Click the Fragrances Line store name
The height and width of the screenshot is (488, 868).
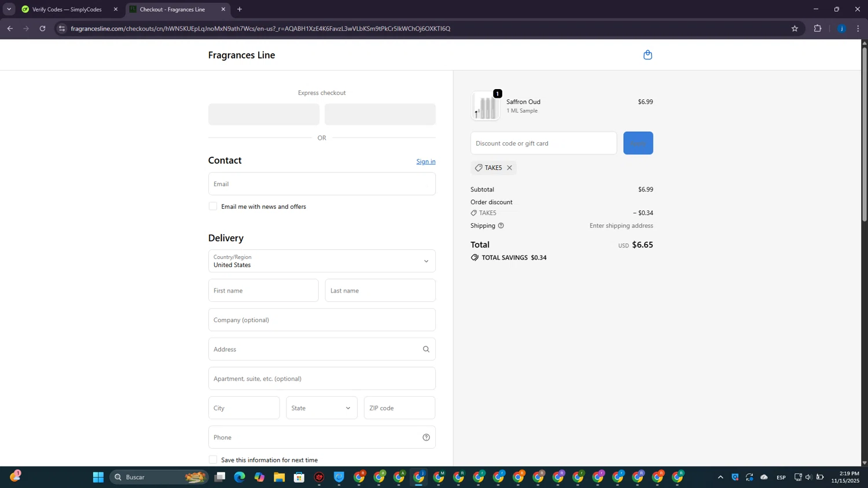(x=241, y=55)
